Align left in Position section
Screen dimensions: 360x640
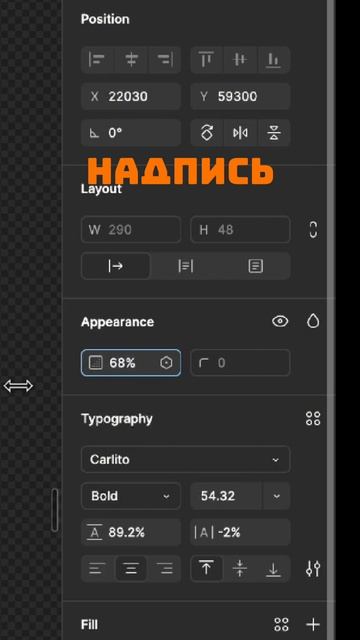pos(97,60)
